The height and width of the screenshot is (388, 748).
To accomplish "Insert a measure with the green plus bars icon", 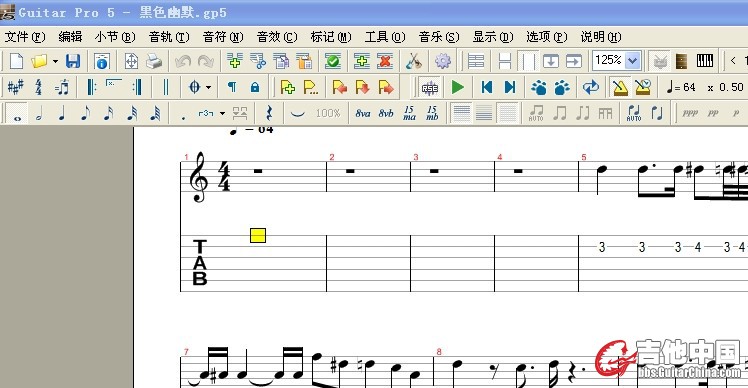I will pos(362,61).
